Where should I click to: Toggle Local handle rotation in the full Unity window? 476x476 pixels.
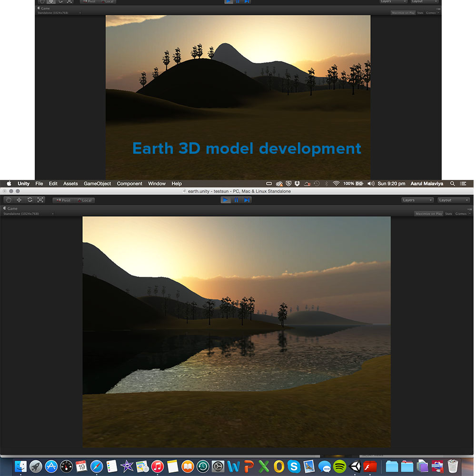coord(84,200)
